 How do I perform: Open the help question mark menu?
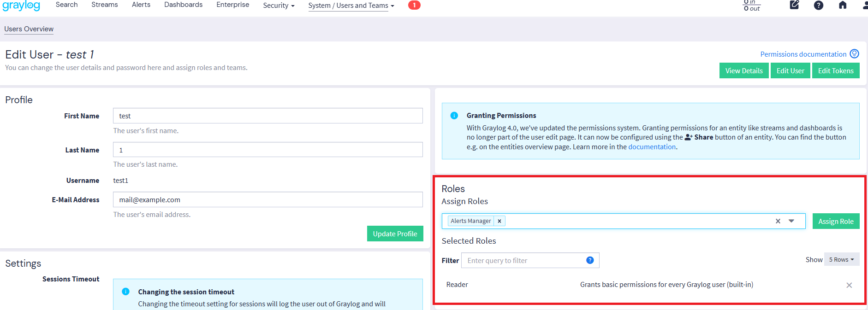tap(818, 5)
